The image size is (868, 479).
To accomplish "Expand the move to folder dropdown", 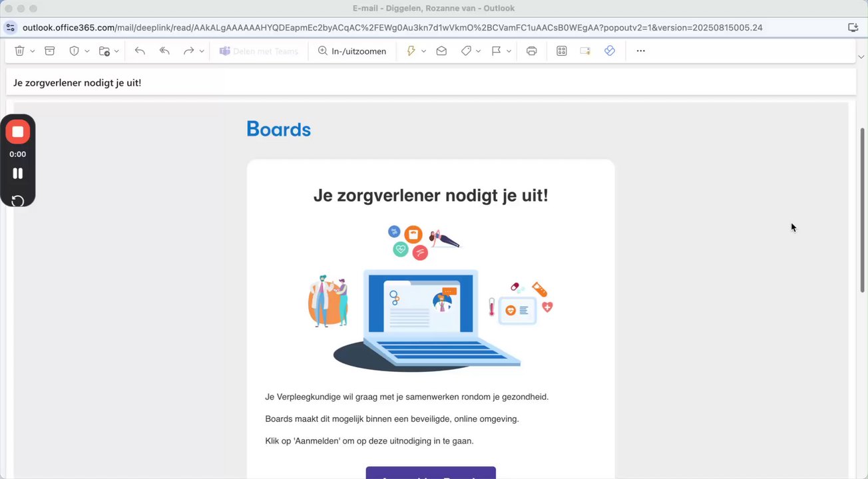I will tap(116, 51).
